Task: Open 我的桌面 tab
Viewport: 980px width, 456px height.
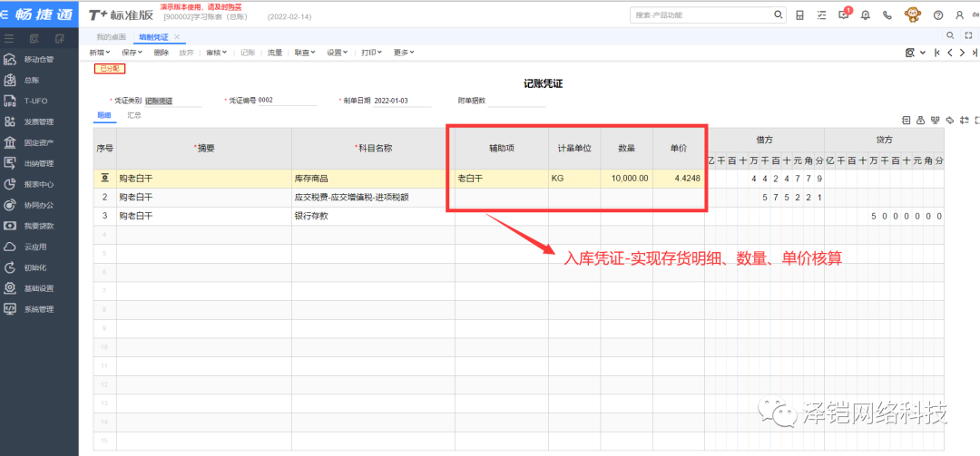Action: [x=112, y=37]
